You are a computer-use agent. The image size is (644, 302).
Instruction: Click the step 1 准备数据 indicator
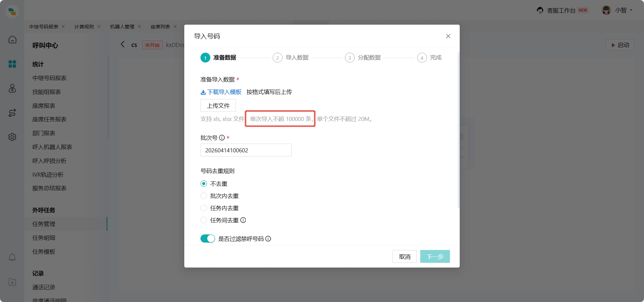218,58
